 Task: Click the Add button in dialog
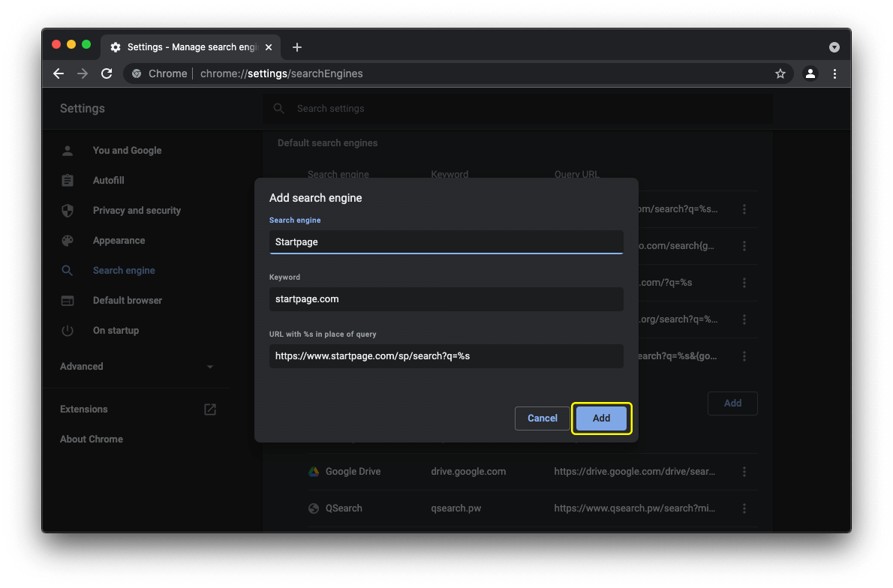click(601, 418)
